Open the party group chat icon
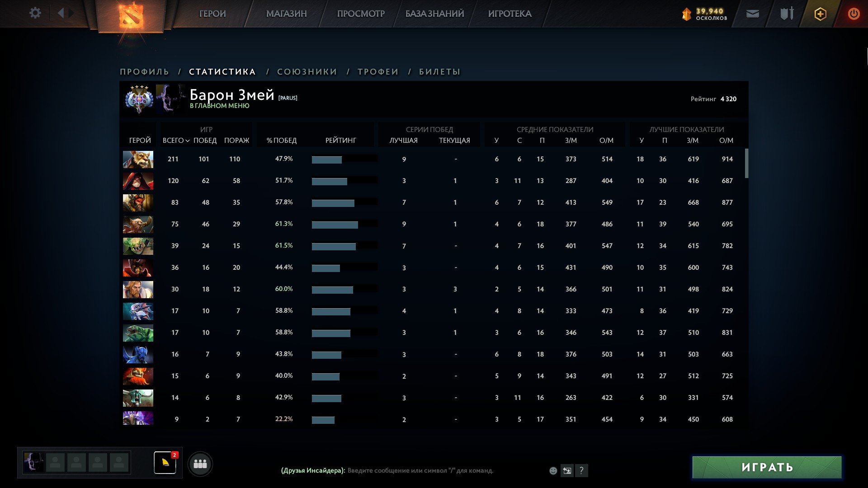This screenshot has width=868, height=488. pyautogui.click(x=200, y=464)
